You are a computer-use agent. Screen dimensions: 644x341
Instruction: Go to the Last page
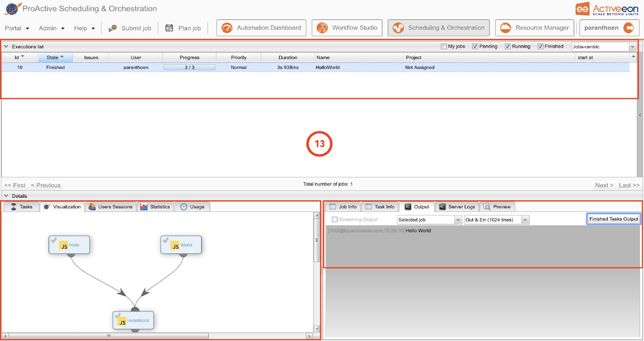(x=629, y=185)
